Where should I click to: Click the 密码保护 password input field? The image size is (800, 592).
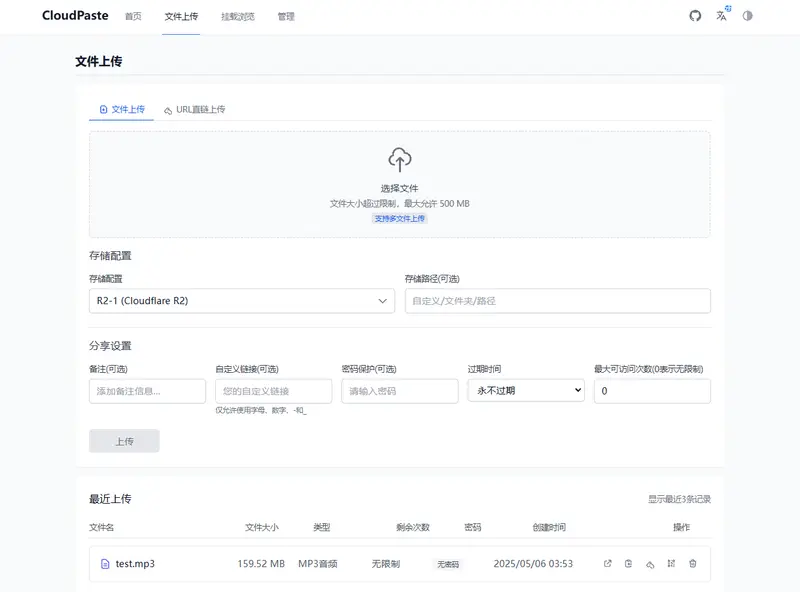(400, 391)
